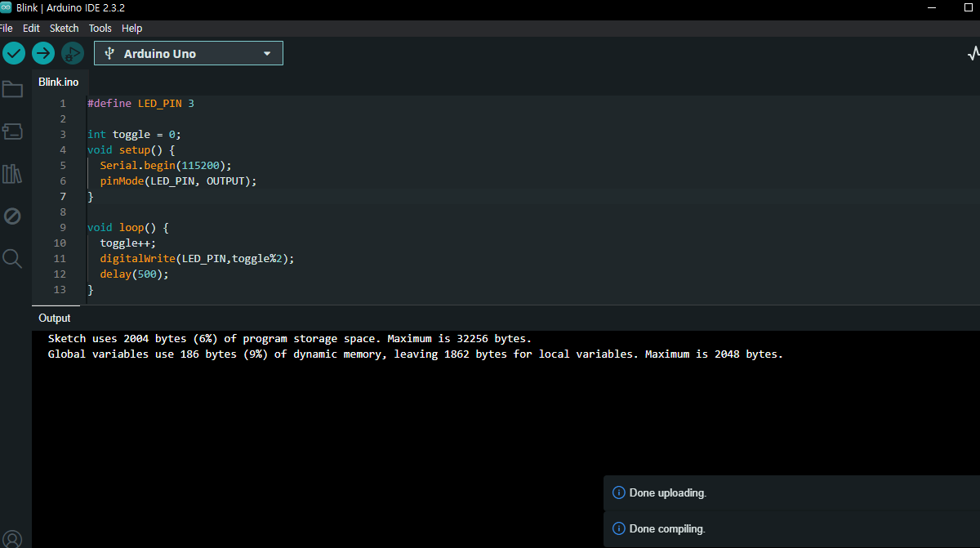Open the Serial Plotter icon
The width and height of the screenshot is (980, 548).
[973, 53]
